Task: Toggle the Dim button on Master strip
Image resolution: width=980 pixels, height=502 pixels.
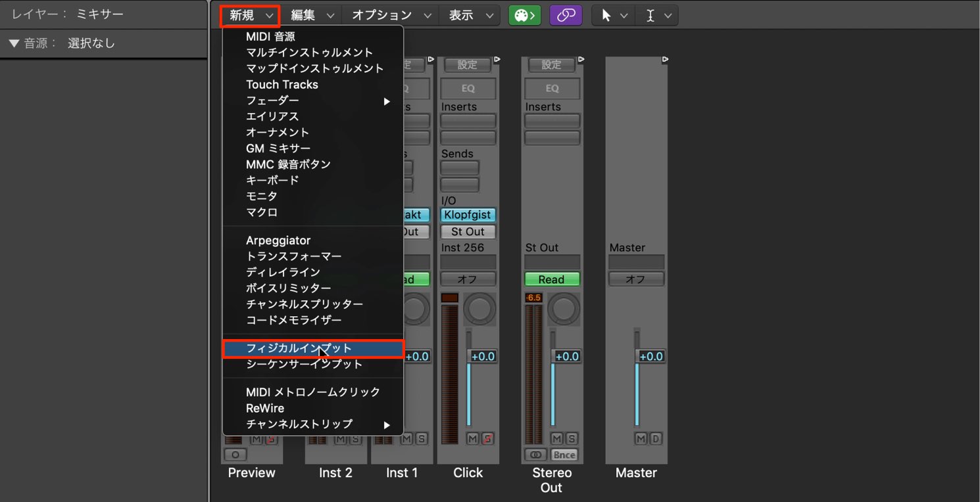Action: pos(656,438)
